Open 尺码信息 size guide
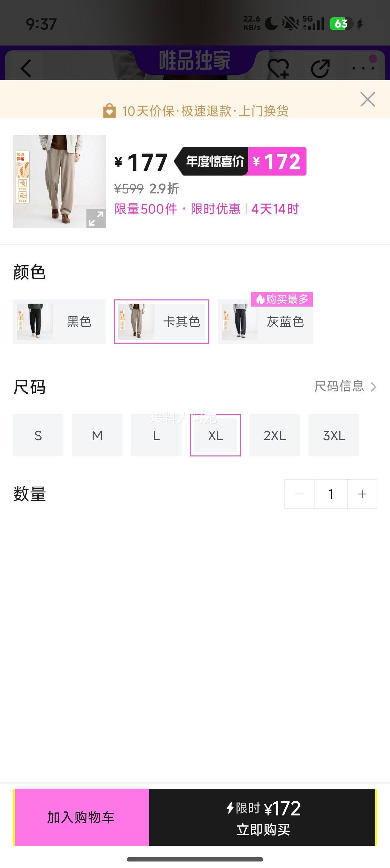Screen dimensions: 390x868 tap(345, 387)
